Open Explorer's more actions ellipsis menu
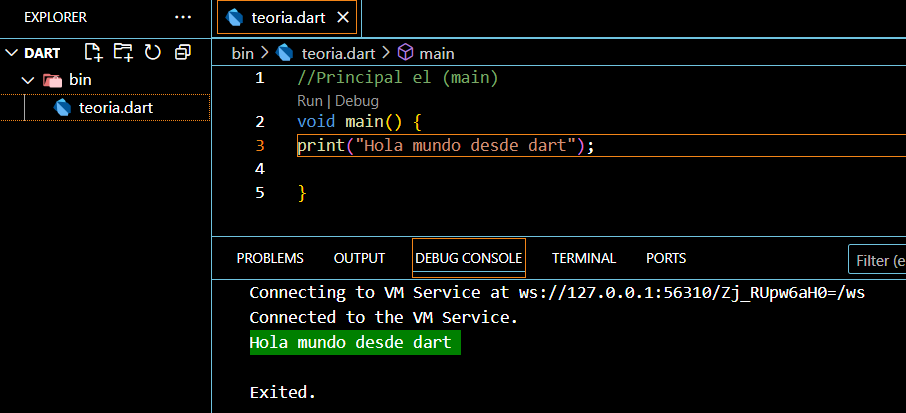This screenshot has height=413, width=906. click(183, 17)
